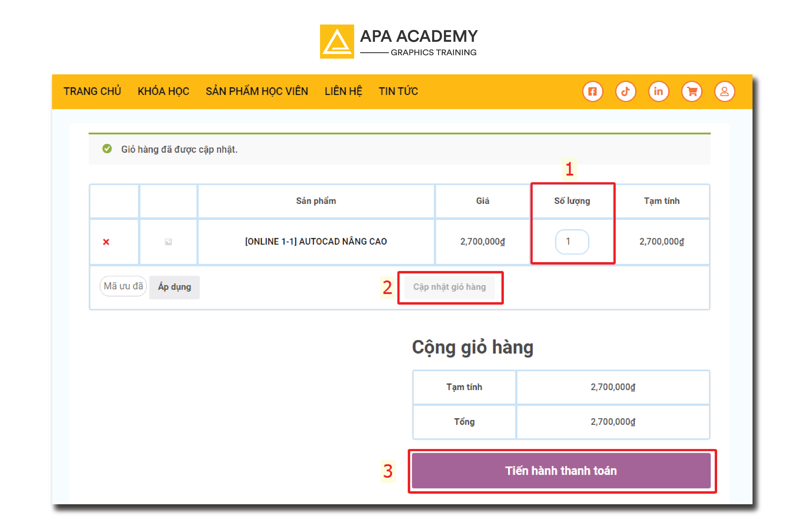798x532 pixels.
Task: Open the Tin Tức menu
Action: coord(398,92)
